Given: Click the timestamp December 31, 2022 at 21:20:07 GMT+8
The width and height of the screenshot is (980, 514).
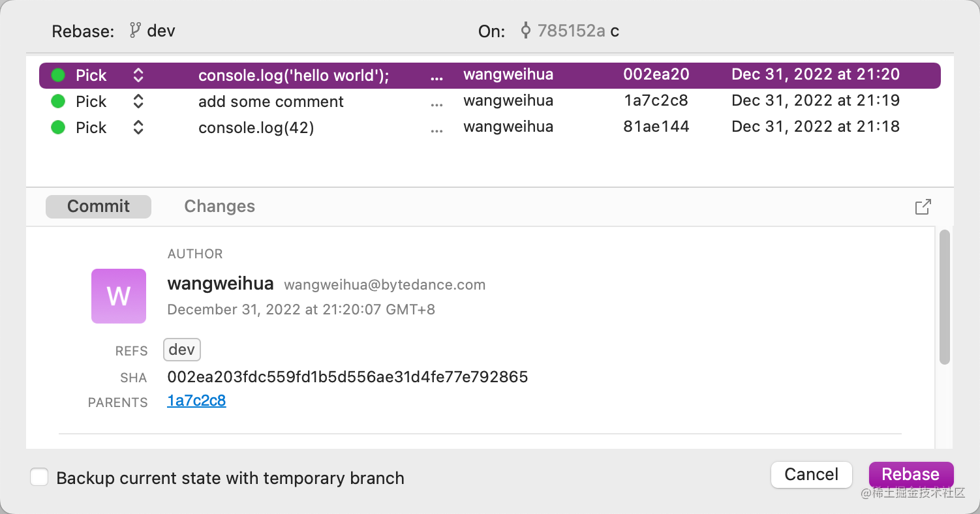Looking at the screenshot, I should point(301,309).
